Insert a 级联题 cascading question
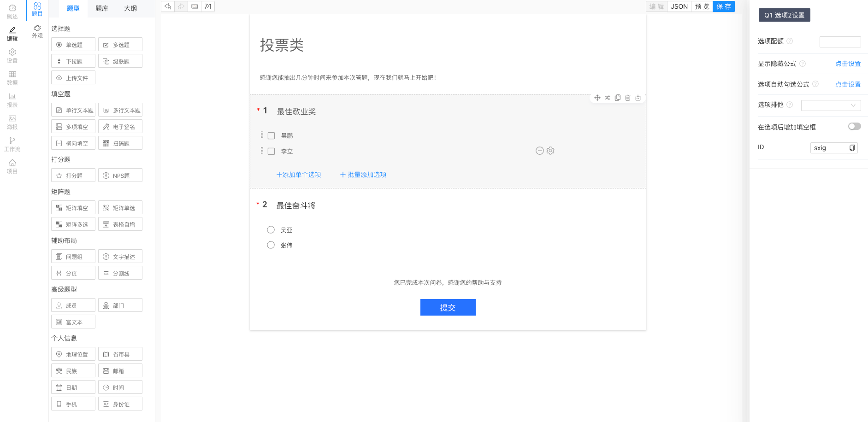 [x=120, y=61]
